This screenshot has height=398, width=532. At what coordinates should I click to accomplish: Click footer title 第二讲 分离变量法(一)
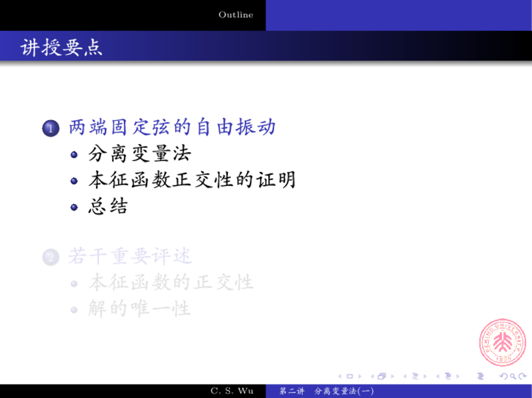click(326, 391)
